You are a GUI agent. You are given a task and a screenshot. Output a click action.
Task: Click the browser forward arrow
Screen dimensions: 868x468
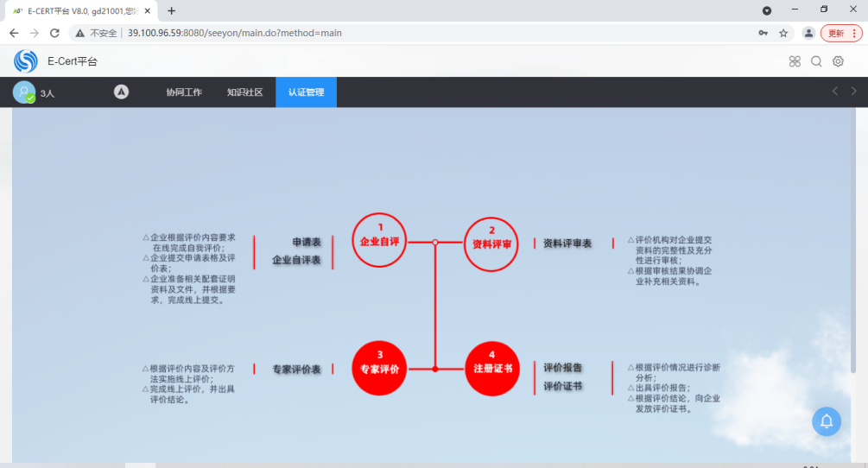pyautogui.click(x=35, y=33)
